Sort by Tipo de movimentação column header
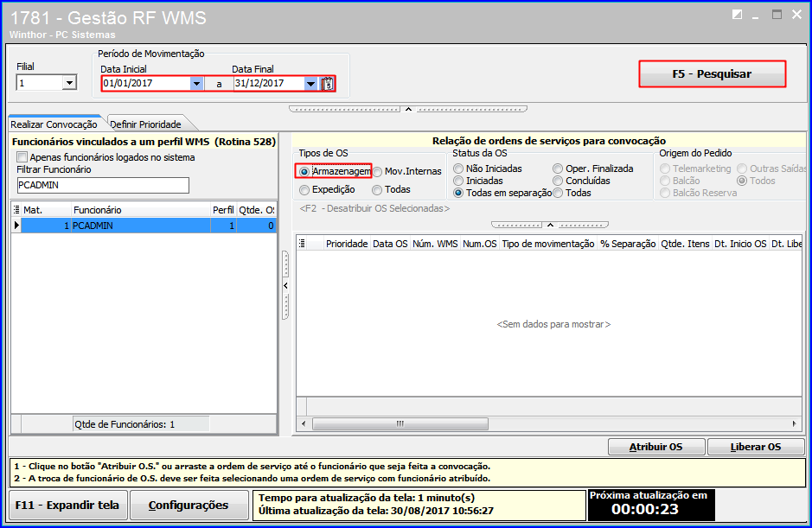Image resolution: width=812 pixels, height=528 pixels. coord(548,244)
